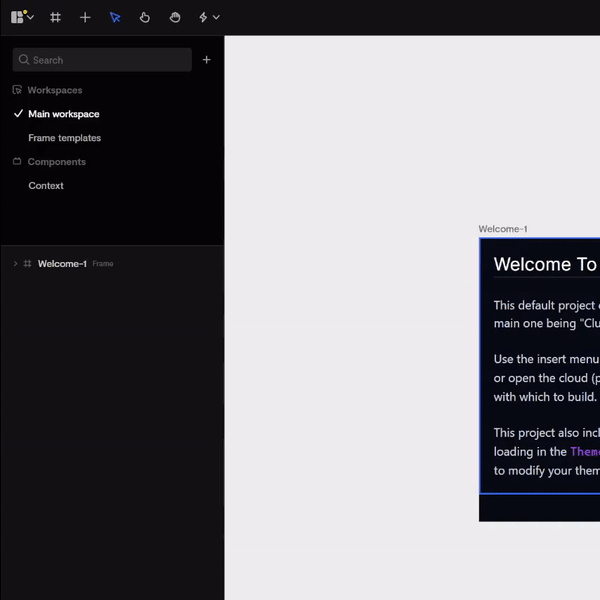Image resolution: width=600 pixels, height=600 pixels.
Task: Click the checkmark beside Main workspace
Action: tap(18, 114)
